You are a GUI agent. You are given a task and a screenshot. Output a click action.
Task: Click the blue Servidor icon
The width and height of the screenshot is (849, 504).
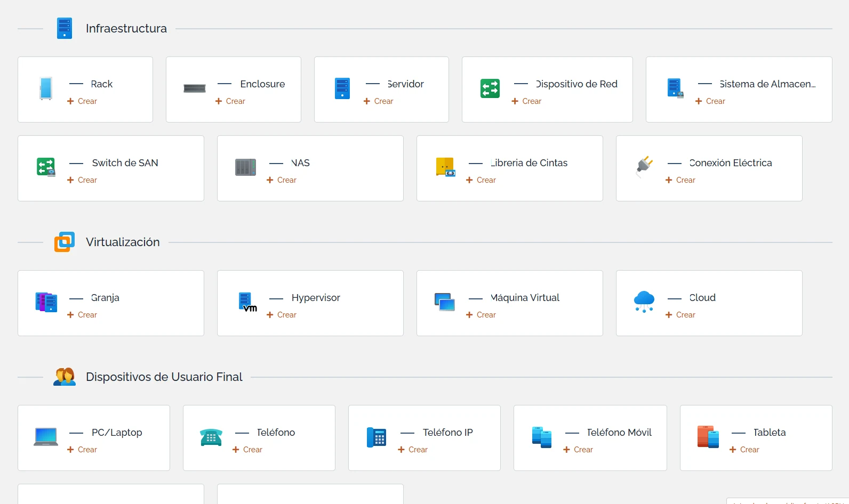point(342,88)
